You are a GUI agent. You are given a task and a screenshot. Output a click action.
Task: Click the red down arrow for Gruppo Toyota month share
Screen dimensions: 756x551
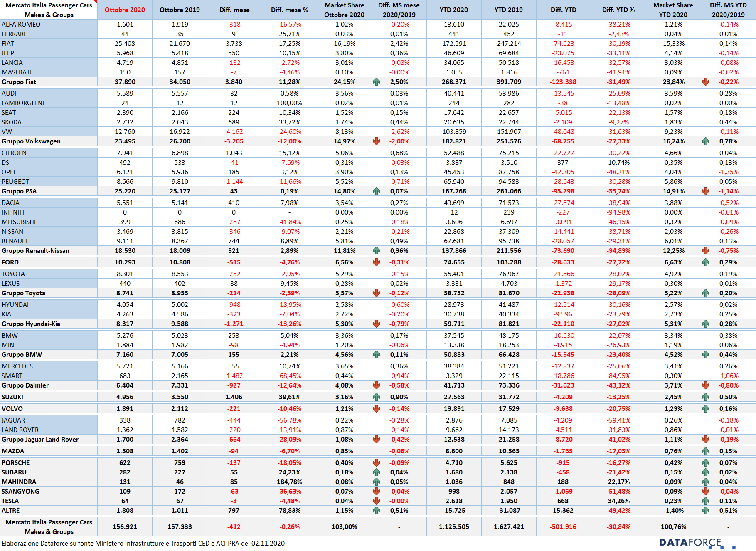pos(377,293)
